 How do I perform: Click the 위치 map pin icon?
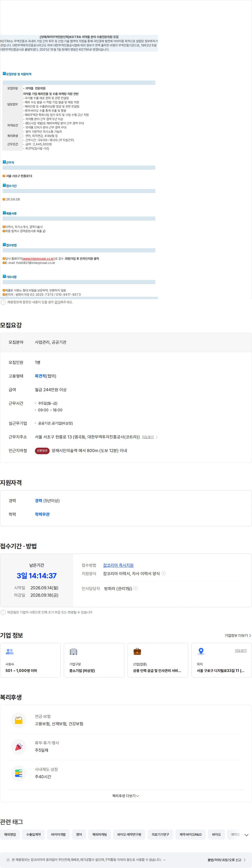point(201,651)
